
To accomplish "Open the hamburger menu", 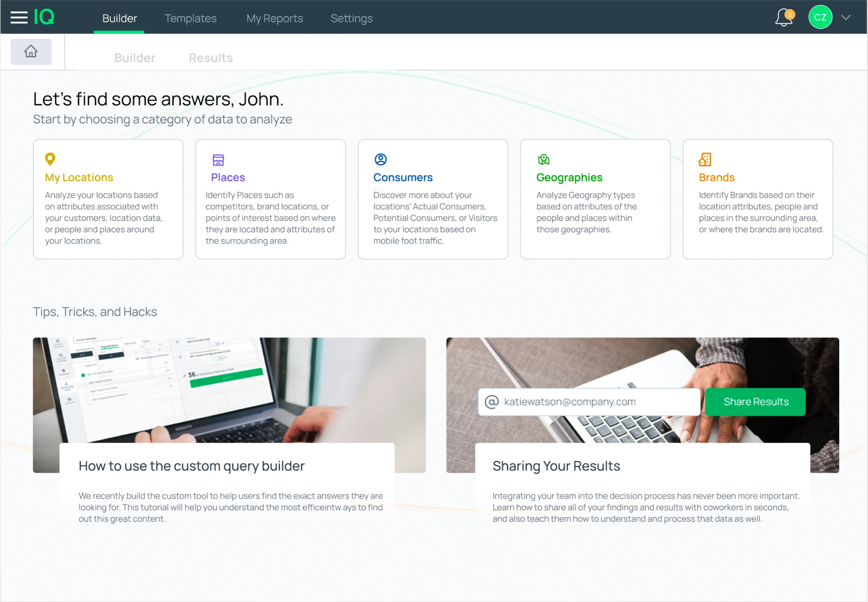I will click(x=19, y=17).
